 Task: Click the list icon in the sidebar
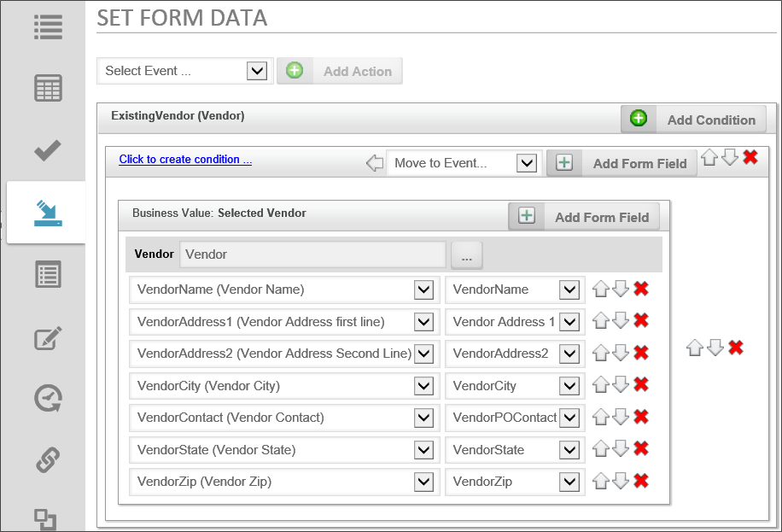pos(48,26)
